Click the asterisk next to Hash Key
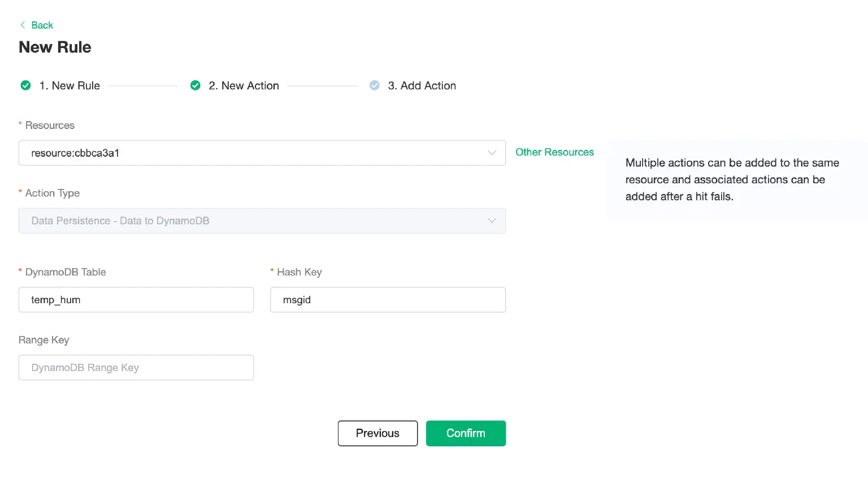 click(x=272, y=272)
